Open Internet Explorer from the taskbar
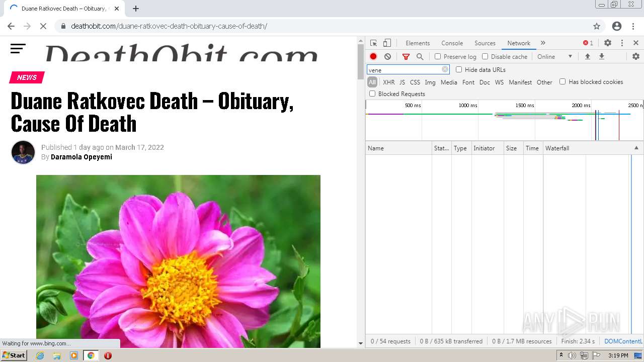644x362 pixels. click(40, 355)
